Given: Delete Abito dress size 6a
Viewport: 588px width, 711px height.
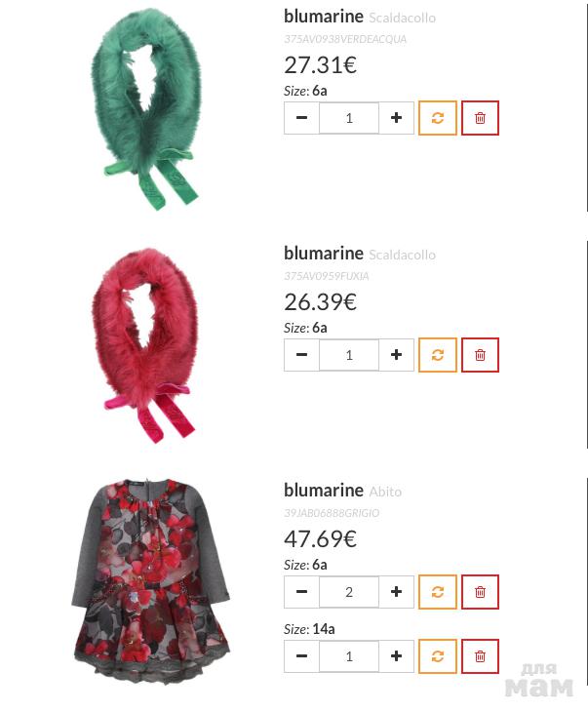Looking at the screenshot, I should (480, 592).
